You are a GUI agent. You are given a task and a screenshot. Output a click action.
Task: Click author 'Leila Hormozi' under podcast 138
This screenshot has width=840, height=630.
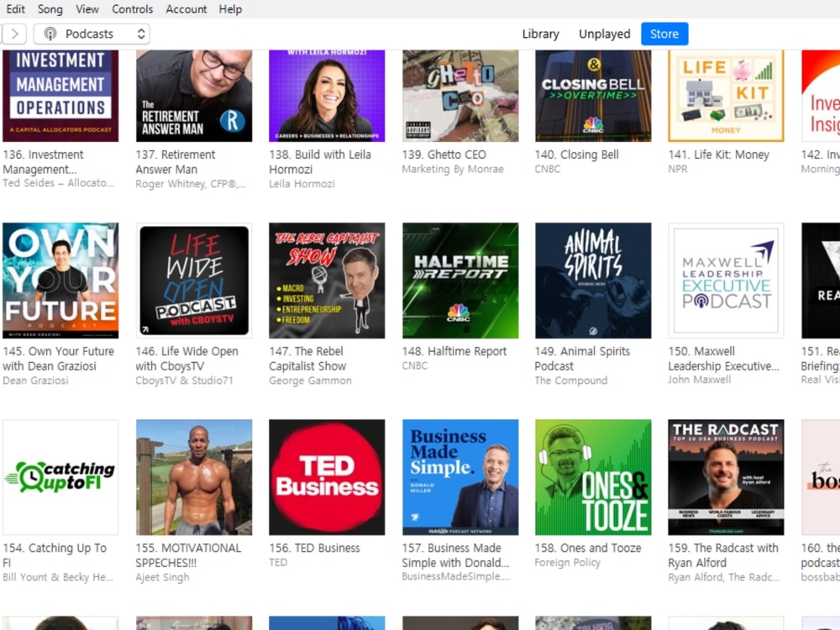point(302,184)
